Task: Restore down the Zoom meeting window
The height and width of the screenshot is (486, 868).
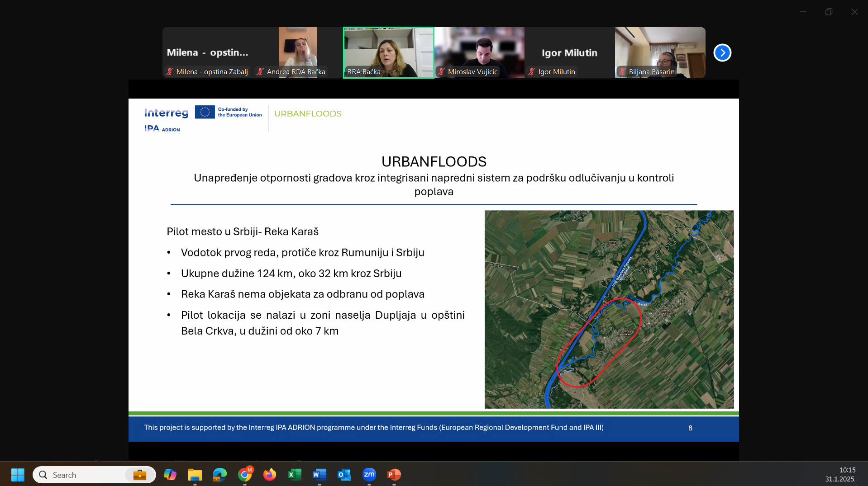Action: tap(829, 12)
